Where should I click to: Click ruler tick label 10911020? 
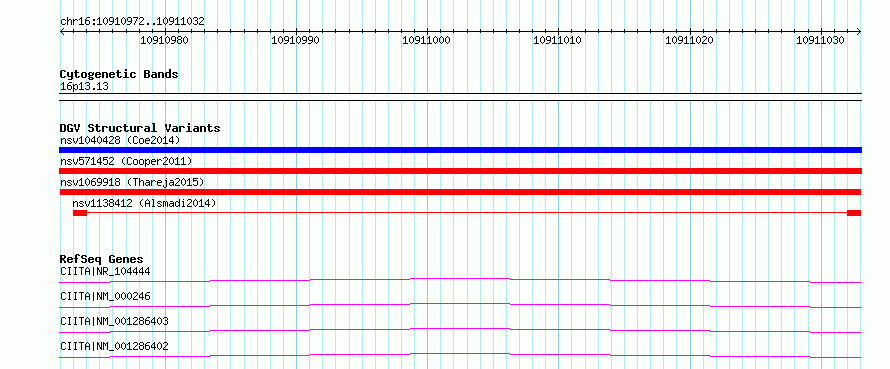coord(690,40)
